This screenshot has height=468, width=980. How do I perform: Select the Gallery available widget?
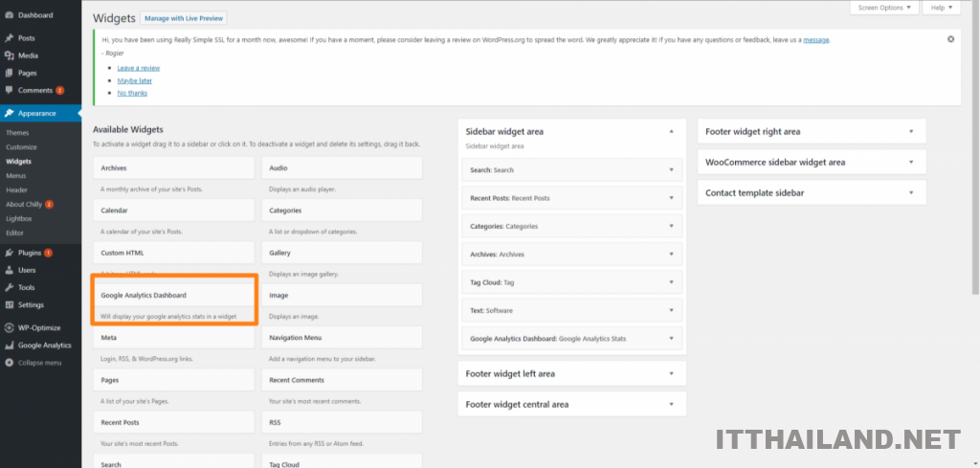(342, 253)
